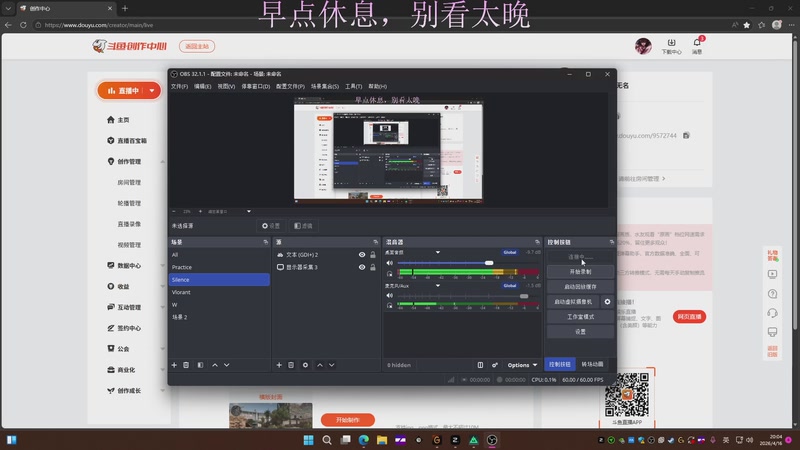Open OBS Studio from the taskbar
The image size is (800, 450).
click(492, 440)
